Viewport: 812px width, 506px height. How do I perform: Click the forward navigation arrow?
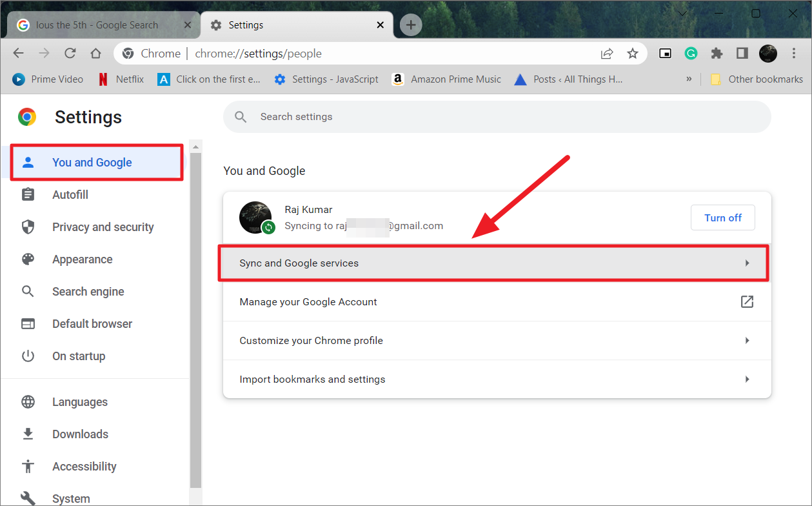click(44, 54)
